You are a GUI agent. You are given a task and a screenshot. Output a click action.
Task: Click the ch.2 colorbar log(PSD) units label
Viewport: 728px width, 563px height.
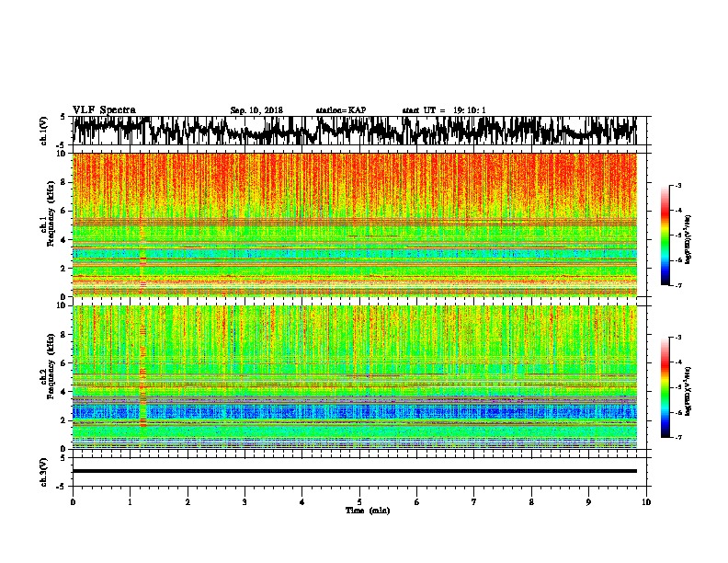click(688, 391)
